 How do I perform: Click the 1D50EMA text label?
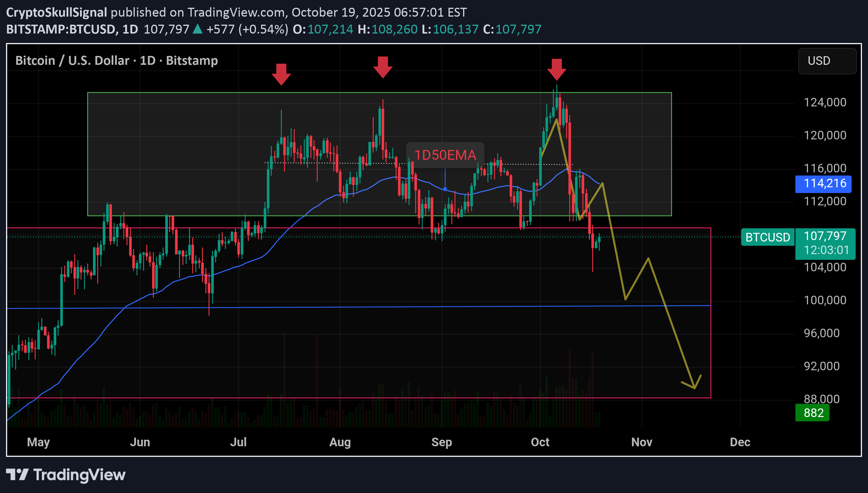pyautogui.click(x=445, y=155)
